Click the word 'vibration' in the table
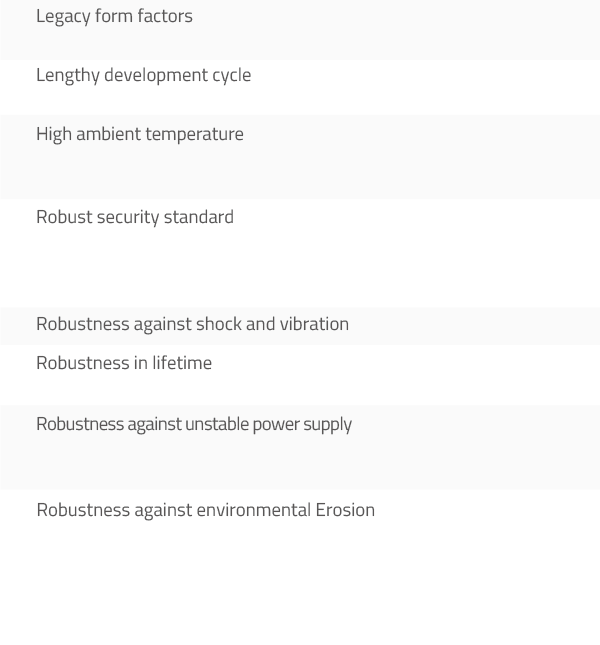Screen dimensions: 600x645 coord(314,324)
